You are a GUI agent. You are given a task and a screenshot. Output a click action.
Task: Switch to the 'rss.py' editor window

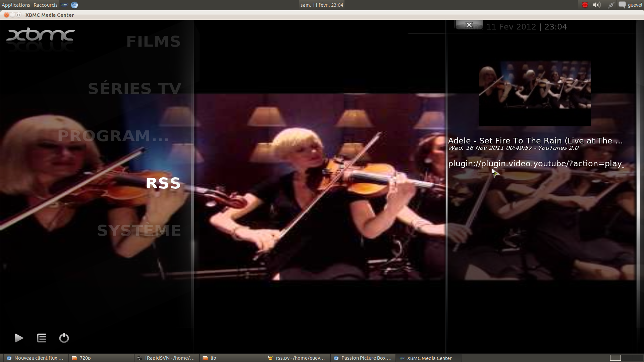coord(298,358)
